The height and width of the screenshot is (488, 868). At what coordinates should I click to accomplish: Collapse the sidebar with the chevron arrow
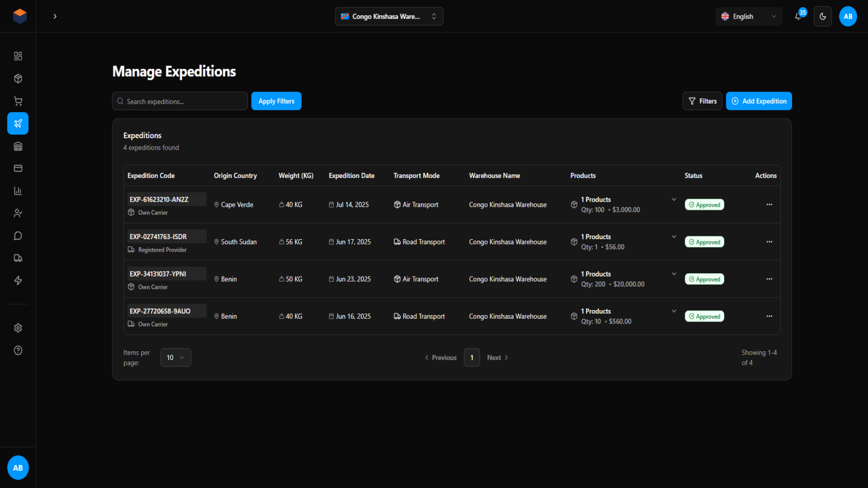coord(55,16)
